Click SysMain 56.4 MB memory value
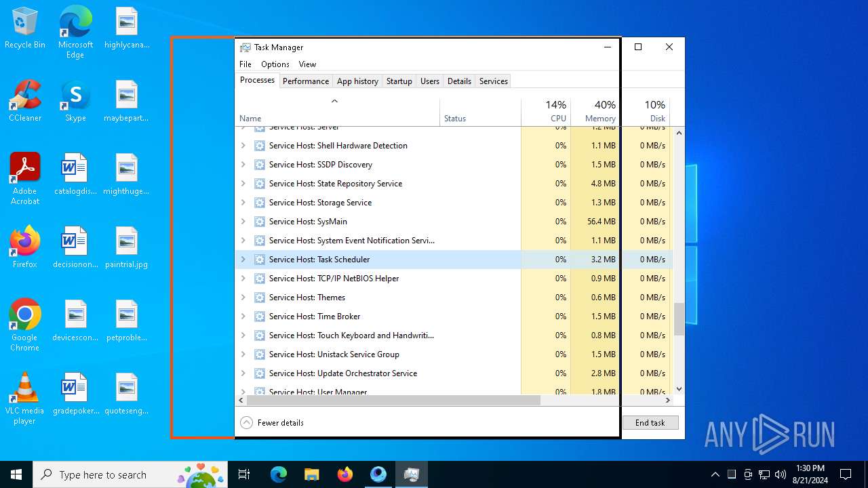 click(601, 222)
